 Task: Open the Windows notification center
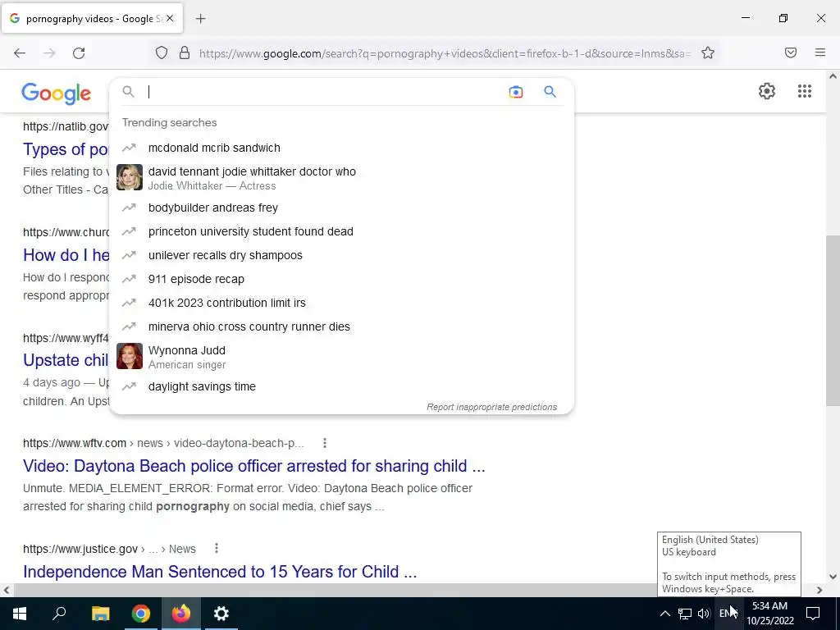tap(813, 614)
